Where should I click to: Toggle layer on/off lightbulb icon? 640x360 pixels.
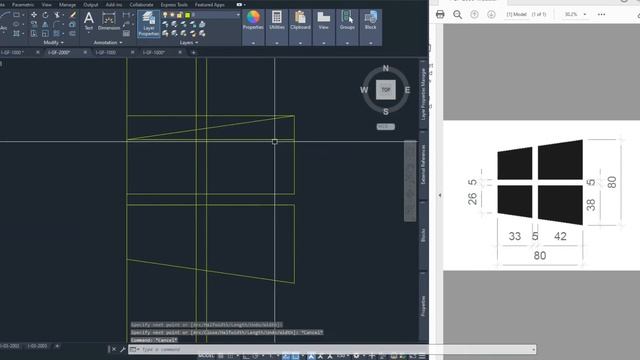(x=165, y=15)
